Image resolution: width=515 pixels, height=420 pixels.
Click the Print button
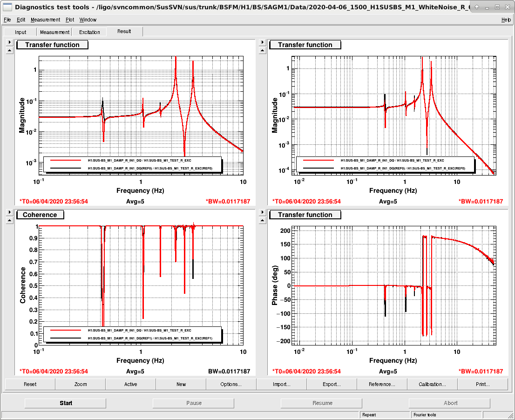tap(482, 384)
